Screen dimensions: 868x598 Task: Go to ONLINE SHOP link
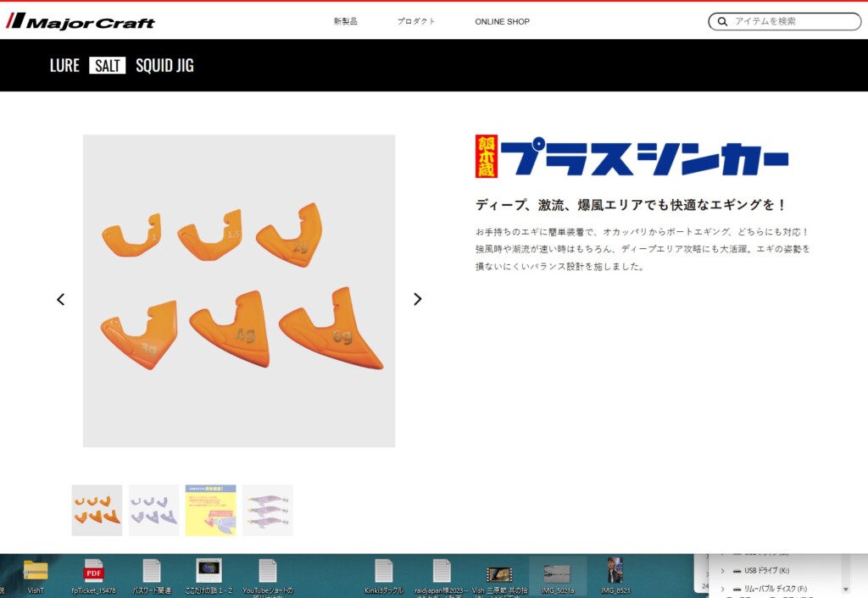pyautogui.click(x=502, y=22)
